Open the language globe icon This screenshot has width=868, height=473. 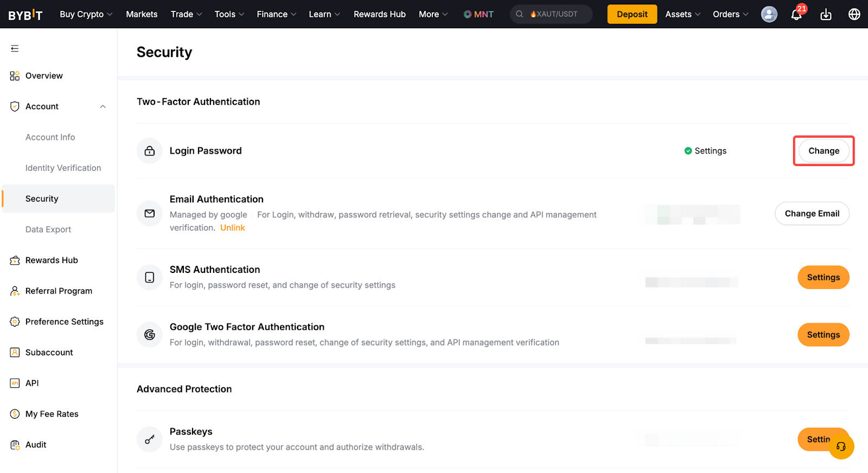[x=854, y=15]
